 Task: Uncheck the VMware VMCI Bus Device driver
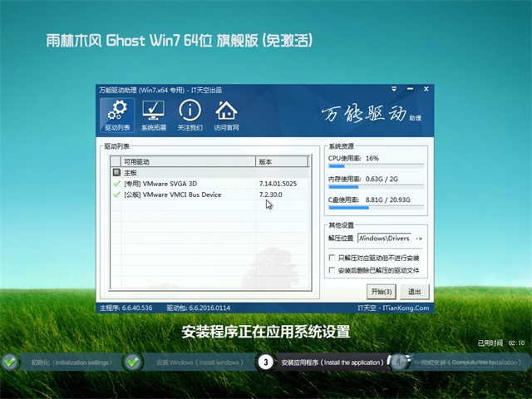click(116, 195)
